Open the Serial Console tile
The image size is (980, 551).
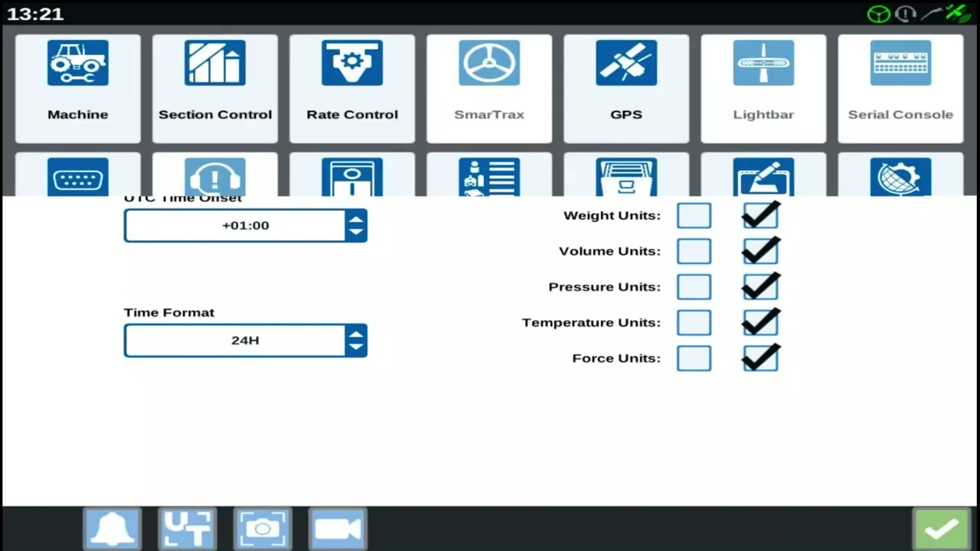click(900, 89)
